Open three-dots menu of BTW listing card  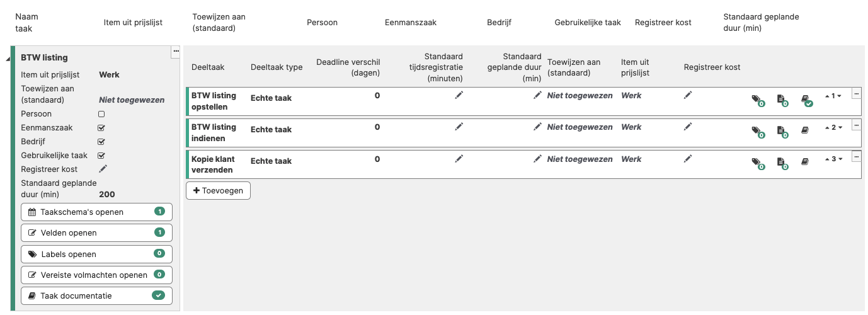point(176,51)
